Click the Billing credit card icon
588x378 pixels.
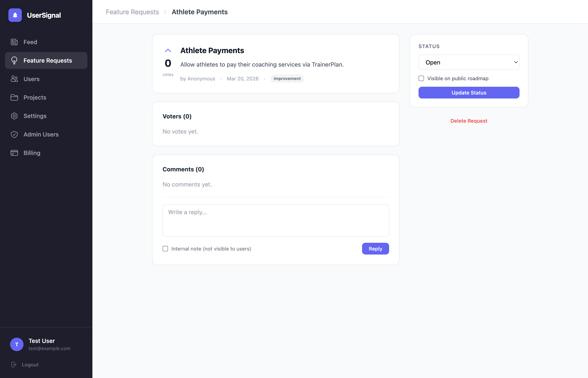[14, 153]
